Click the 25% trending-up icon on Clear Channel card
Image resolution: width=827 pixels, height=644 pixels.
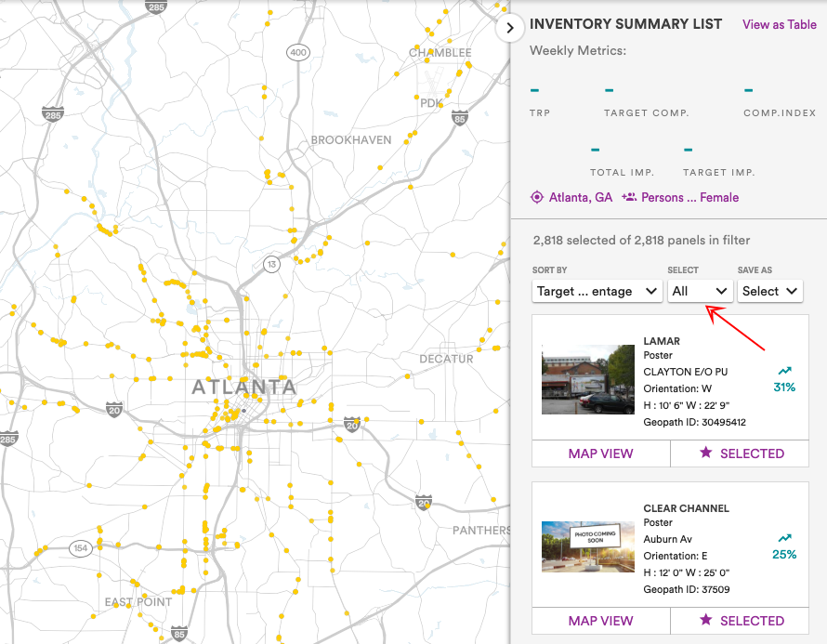pos(785,538)
